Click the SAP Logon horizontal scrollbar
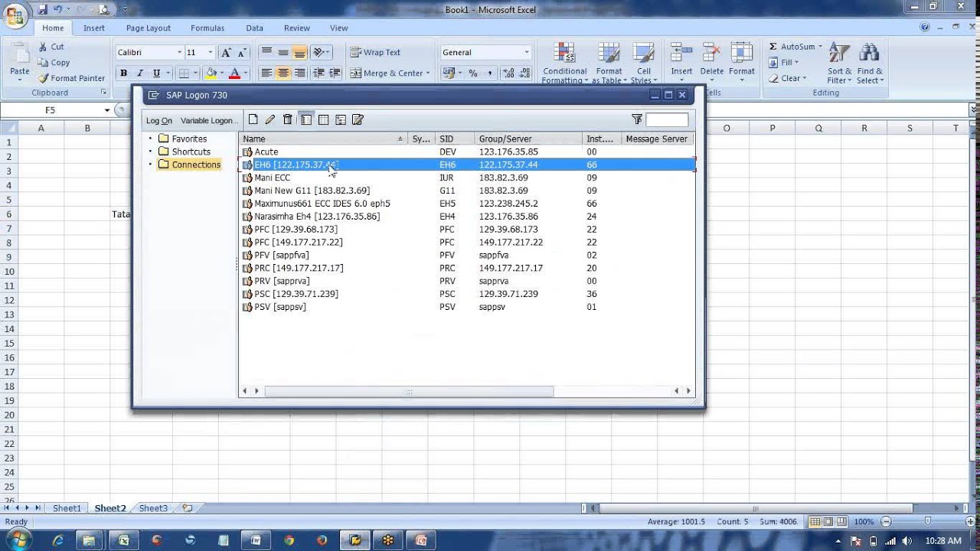The image size is (980, 551). tap(409, 391)
